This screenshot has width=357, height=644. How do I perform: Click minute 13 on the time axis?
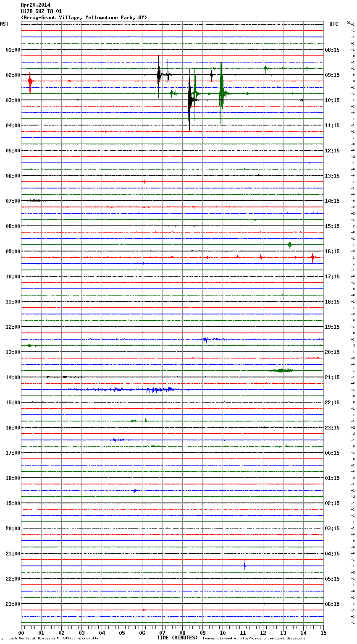283,633
